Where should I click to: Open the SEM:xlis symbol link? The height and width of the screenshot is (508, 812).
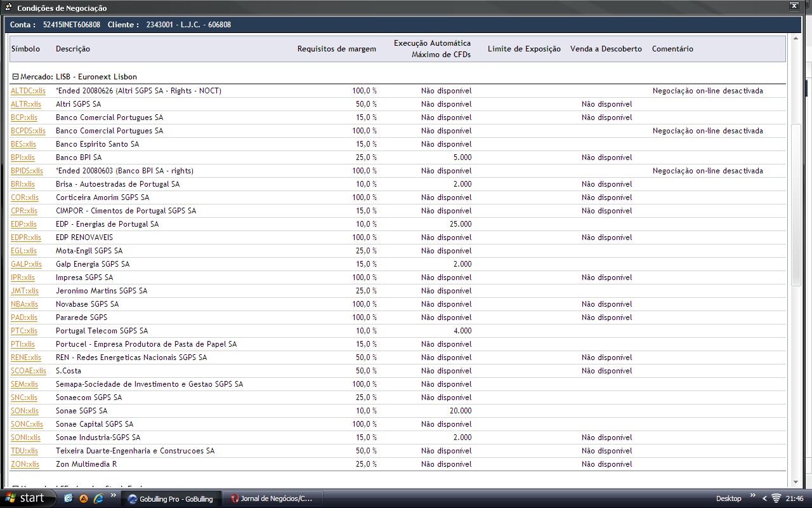point(24,384)
